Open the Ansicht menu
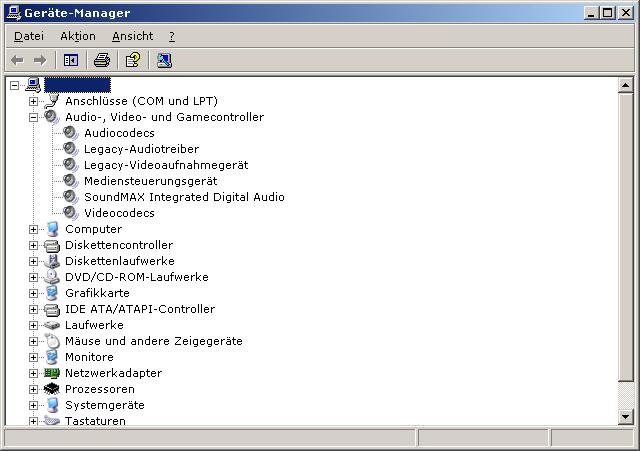 [x=132, y=36]
